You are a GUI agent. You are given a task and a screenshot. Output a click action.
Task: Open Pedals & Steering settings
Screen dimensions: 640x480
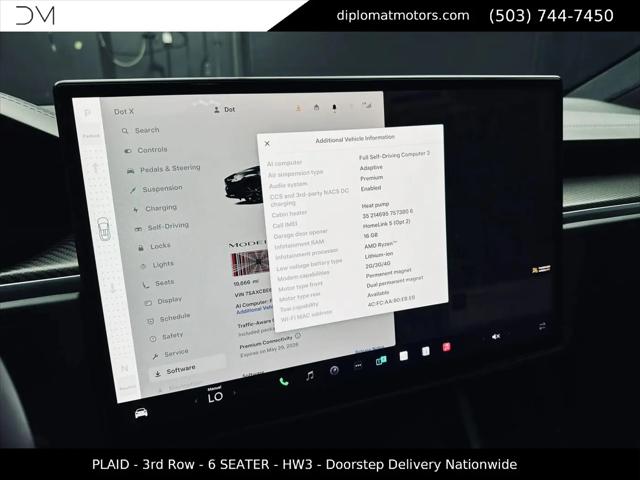164,169
